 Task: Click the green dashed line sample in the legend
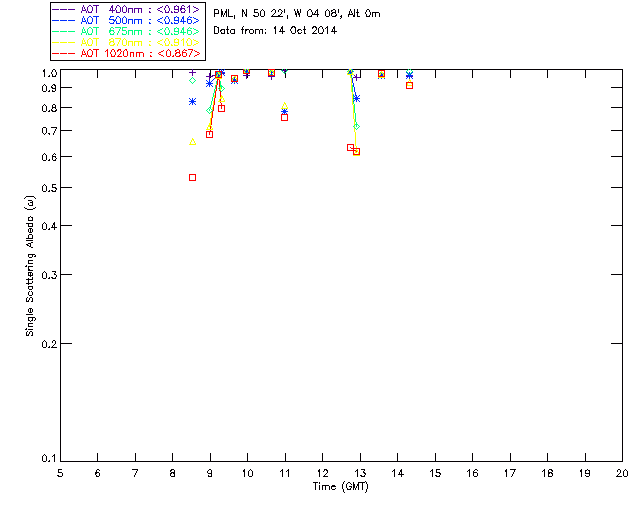(64, 31)
